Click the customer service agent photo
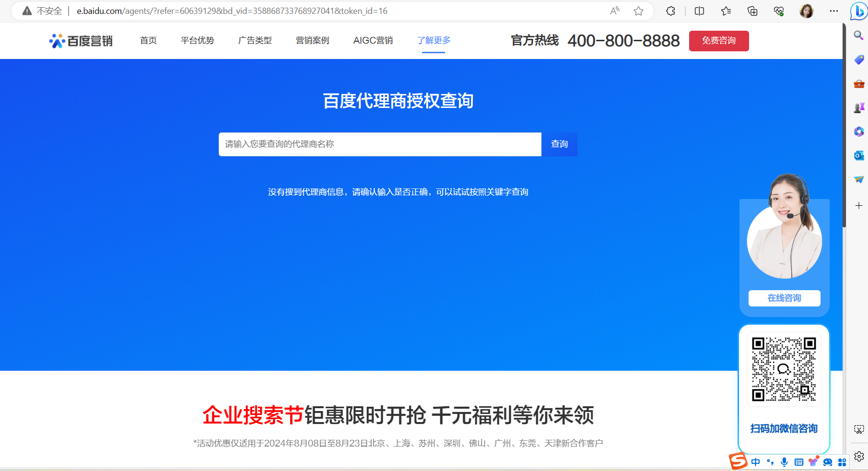Screen dimensions: 868x471 tap(785, 227)
